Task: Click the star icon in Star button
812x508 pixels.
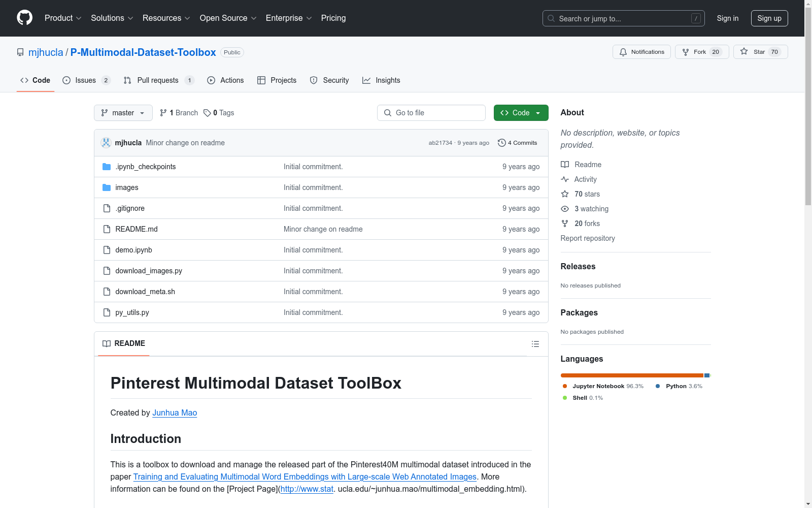Action: tap(744, 51)
